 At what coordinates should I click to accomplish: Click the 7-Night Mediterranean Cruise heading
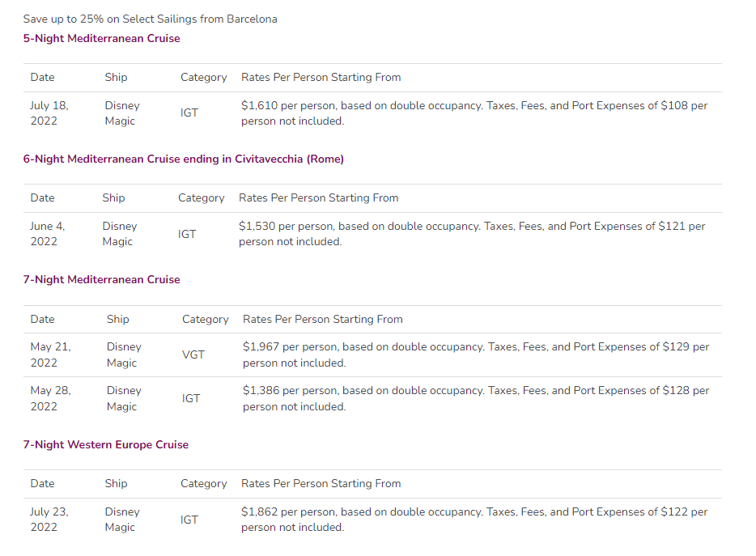point(101,279)
